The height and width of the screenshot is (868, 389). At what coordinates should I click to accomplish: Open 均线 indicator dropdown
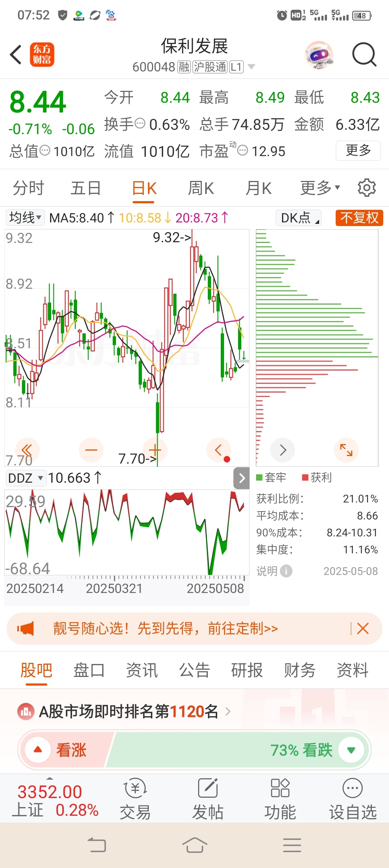pos(25,218)
